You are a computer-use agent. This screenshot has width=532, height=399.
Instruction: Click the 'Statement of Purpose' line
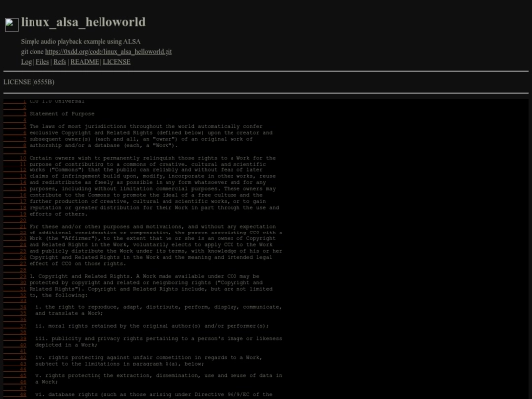61,114
